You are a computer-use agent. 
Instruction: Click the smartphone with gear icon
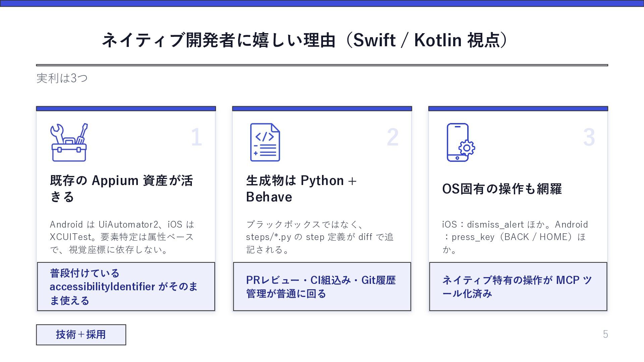[x=461, y=142]
